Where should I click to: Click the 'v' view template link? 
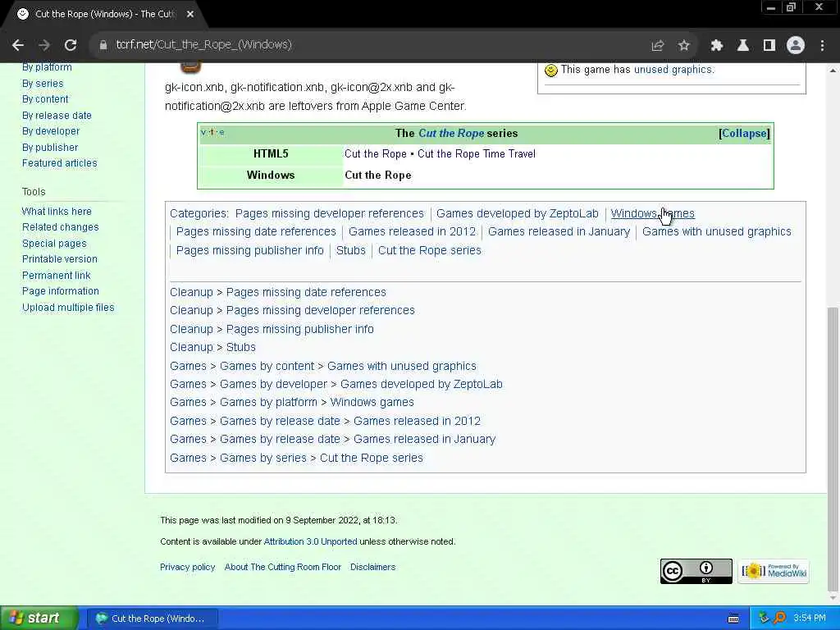pyautogui.click(x=203, y=132)
